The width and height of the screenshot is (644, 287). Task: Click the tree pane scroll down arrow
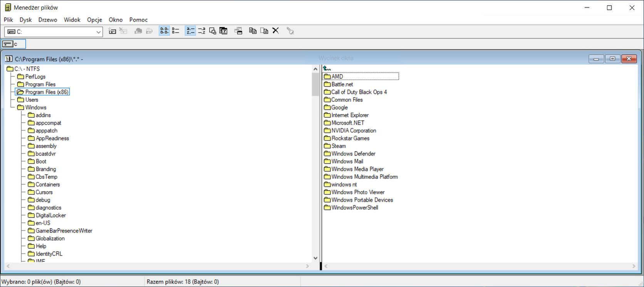click(315, 258)
